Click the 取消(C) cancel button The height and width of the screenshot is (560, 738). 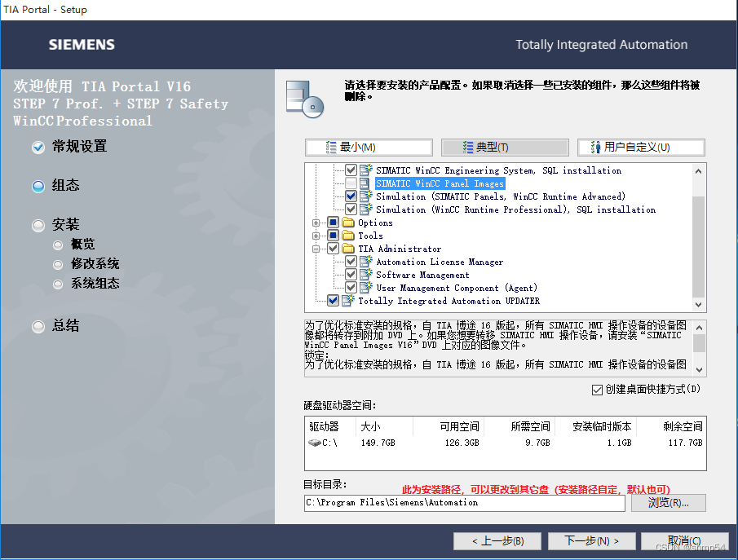pyautogui.click(x=685, y=541)
